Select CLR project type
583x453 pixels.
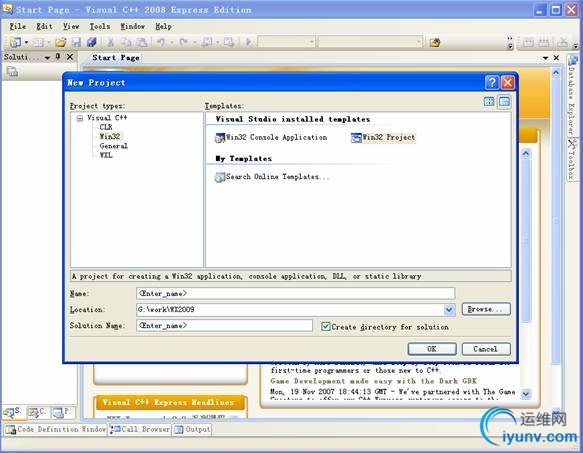[x=106, y=127]
